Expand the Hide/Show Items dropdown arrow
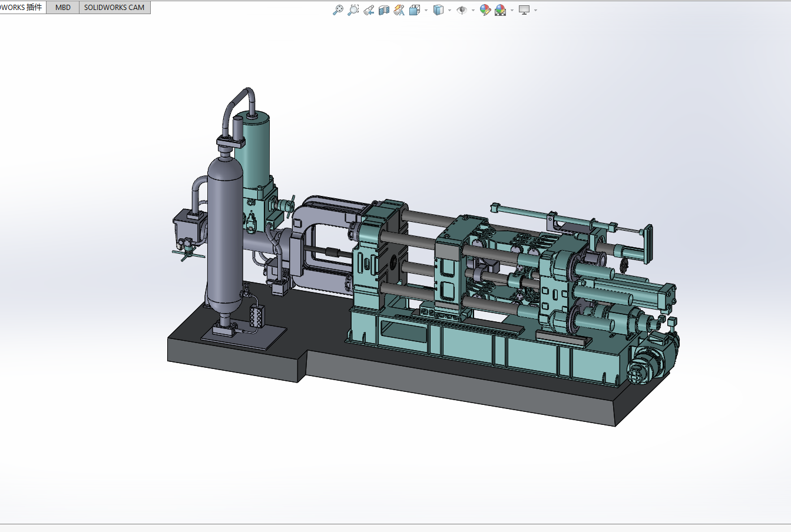Viewport: 791px width, 532px height. click(x=473, y=10)
